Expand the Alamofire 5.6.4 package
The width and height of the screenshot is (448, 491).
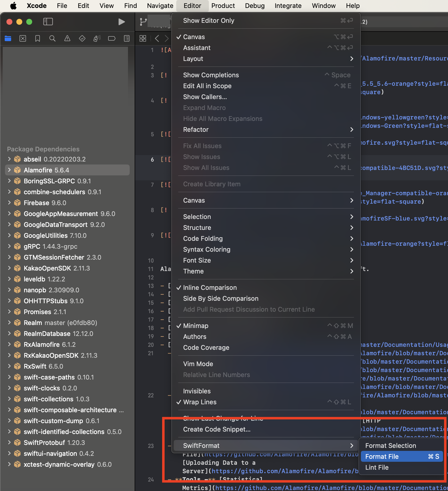point(9,170)
